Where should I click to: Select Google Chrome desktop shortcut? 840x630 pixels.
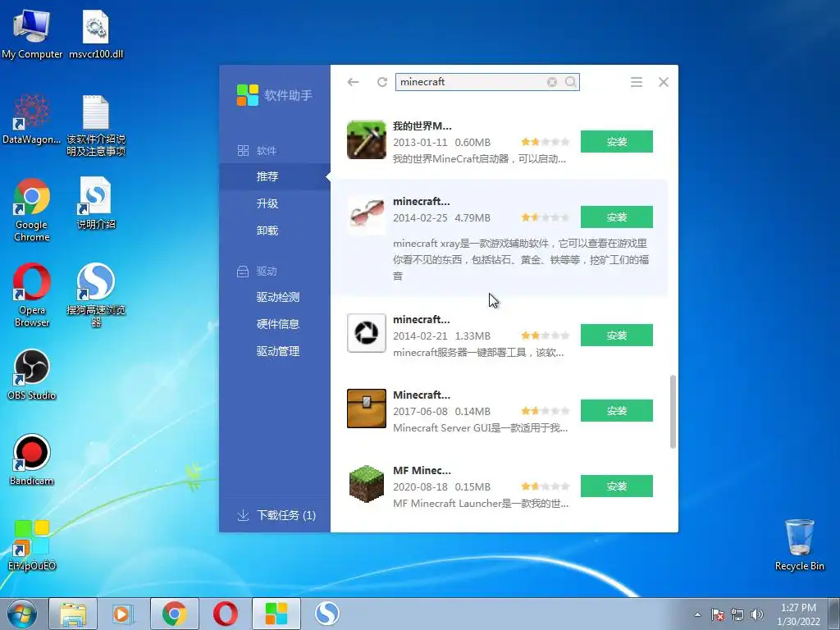coord(32,210)
